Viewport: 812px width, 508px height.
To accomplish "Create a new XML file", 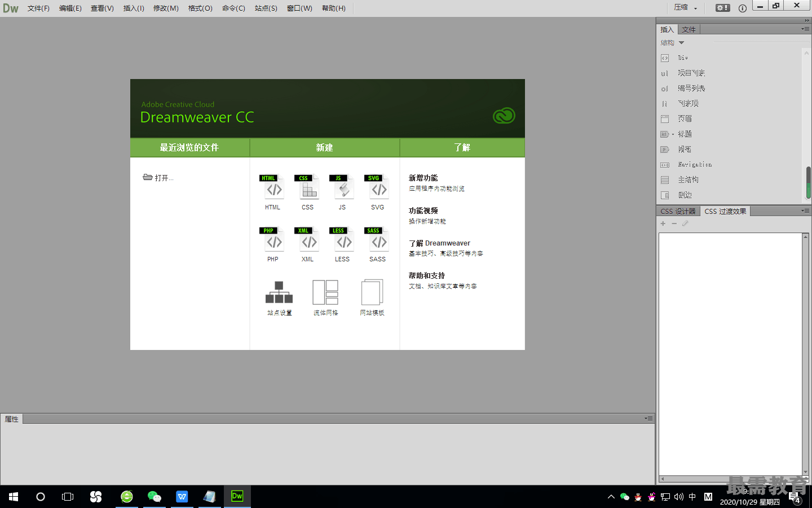I will [x=308, y=244].
